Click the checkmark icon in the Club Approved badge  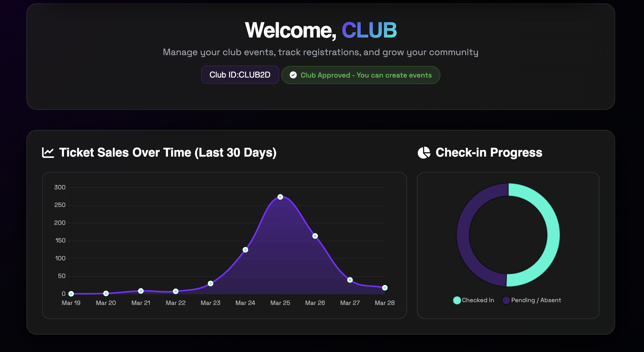click(x=294, y=75)
